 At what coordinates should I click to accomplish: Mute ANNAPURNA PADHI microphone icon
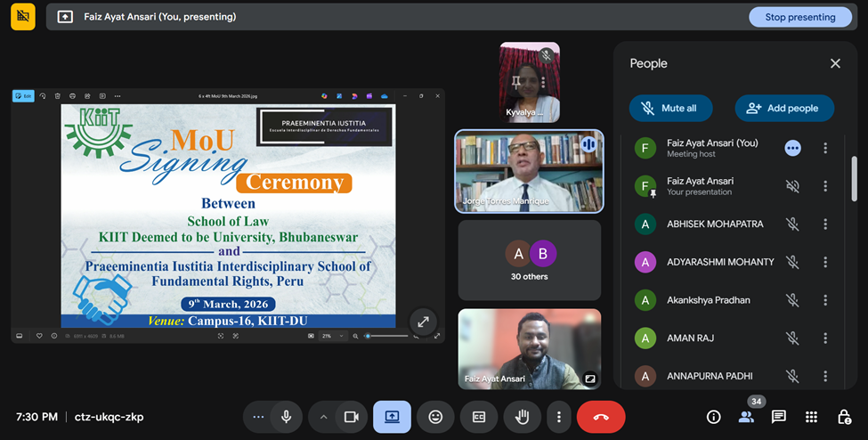792,376
